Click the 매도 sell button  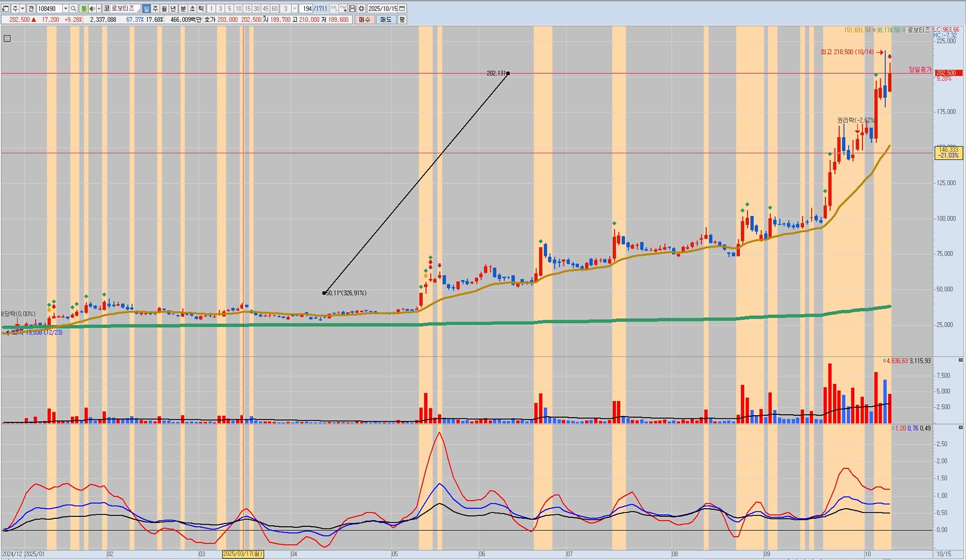386,20
